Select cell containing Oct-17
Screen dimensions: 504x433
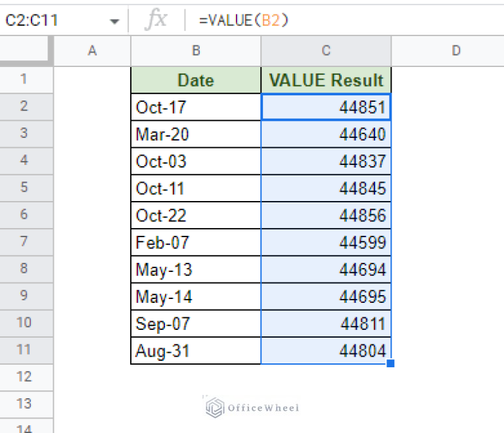196,107
